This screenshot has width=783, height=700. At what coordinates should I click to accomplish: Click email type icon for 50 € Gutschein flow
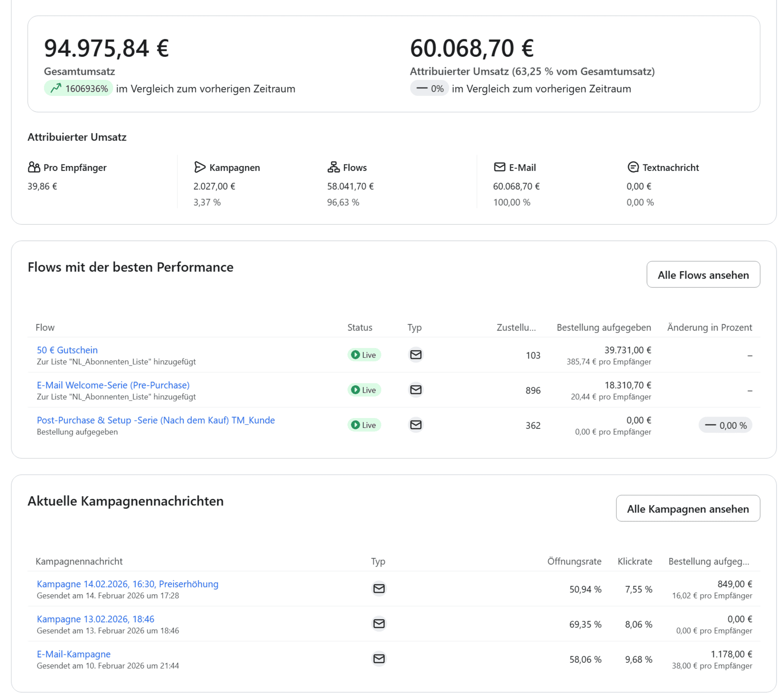pyautogui.click(x=415, y=354)
